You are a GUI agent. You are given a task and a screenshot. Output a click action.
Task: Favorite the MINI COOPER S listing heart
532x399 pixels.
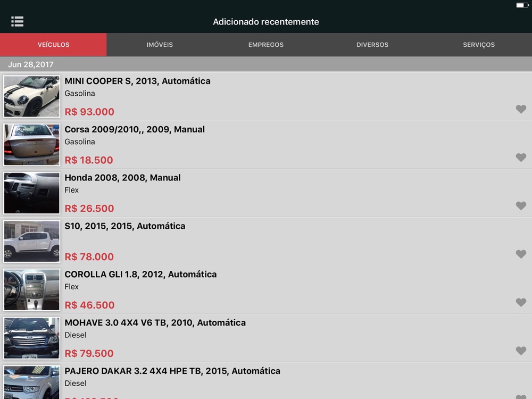point(521,109)
